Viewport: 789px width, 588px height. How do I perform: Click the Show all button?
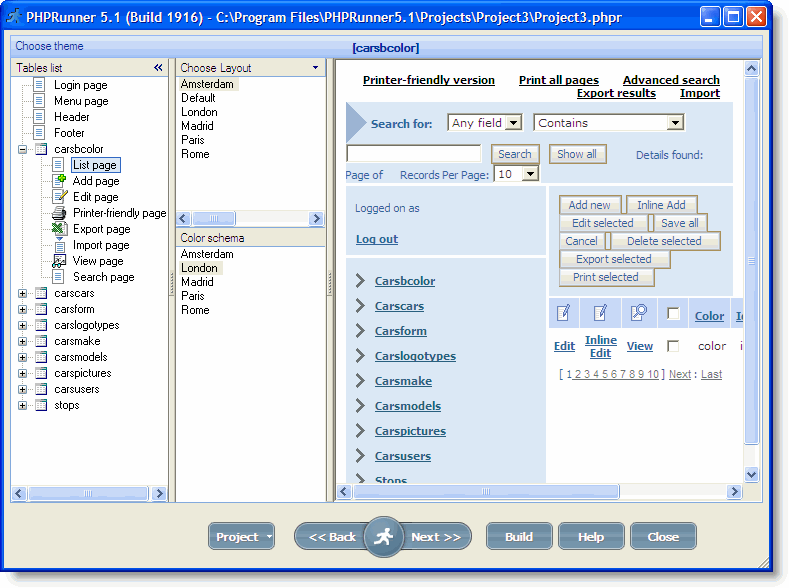(577, 154)
